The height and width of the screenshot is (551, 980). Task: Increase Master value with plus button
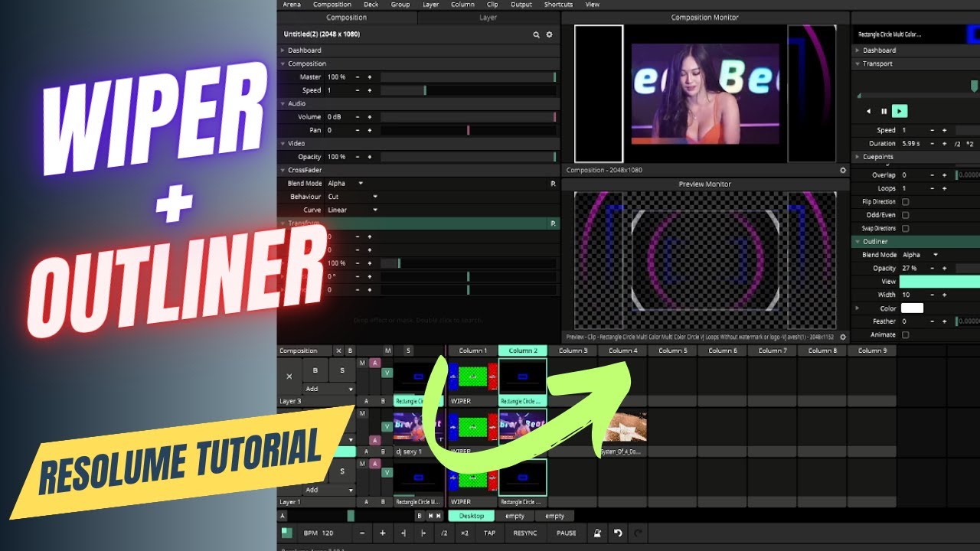click(369, 77)
